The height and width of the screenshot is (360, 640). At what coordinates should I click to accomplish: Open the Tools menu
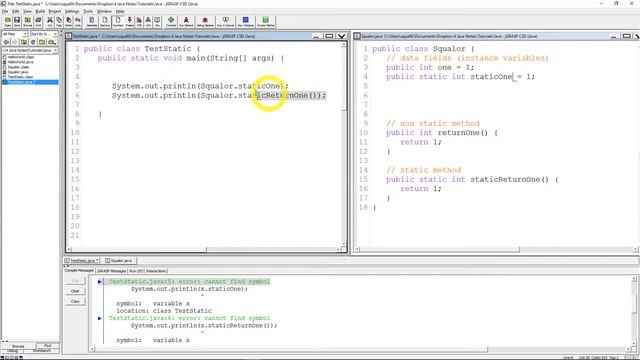pos(88,11)
